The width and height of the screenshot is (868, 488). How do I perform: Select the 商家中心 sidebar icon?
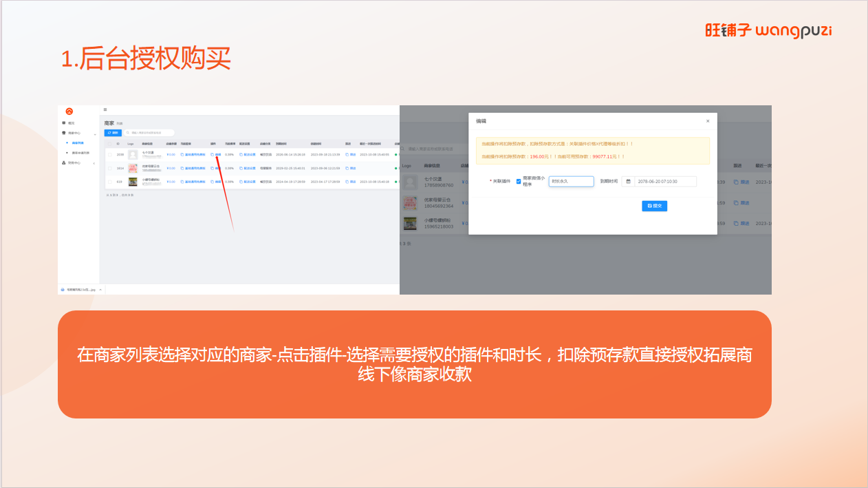64,133
